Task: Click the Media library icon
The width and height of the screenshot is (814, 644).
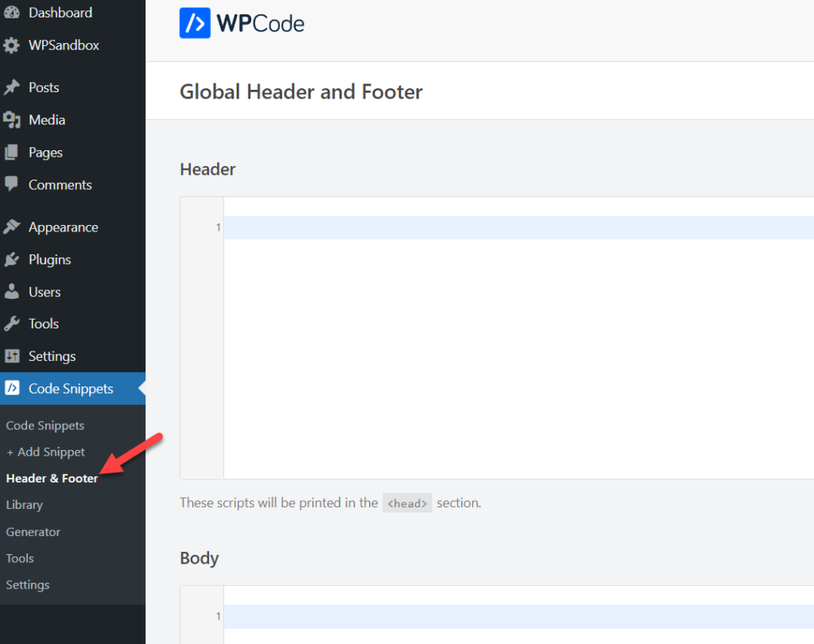Action: [x=11, y=120]
